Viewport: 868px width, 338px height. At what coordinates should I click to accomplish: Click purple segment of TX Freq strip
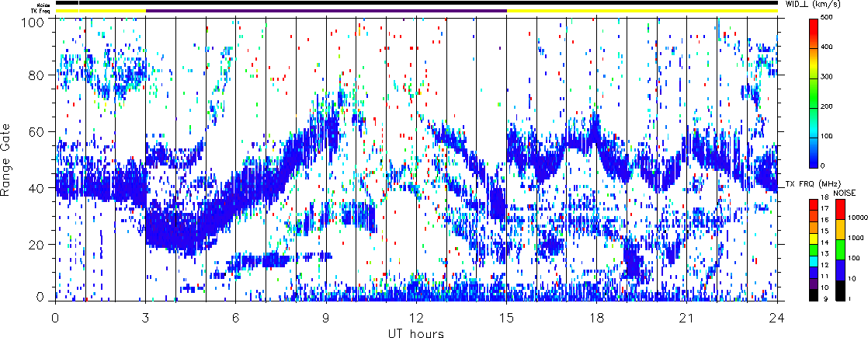326,11
